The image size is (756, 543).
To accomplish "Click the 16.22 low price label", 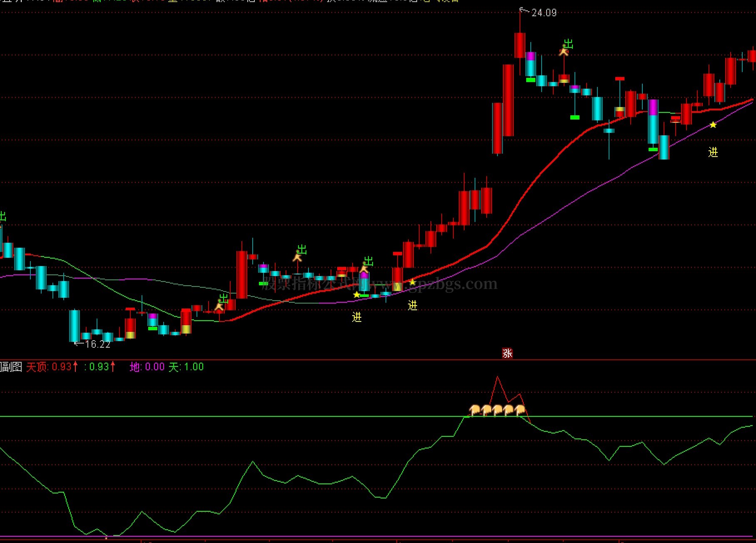I will click(x=97, y=344).
